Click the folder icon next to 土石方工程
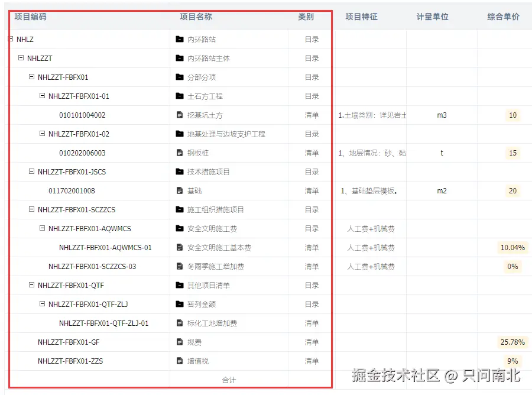 tap(180, 96)
